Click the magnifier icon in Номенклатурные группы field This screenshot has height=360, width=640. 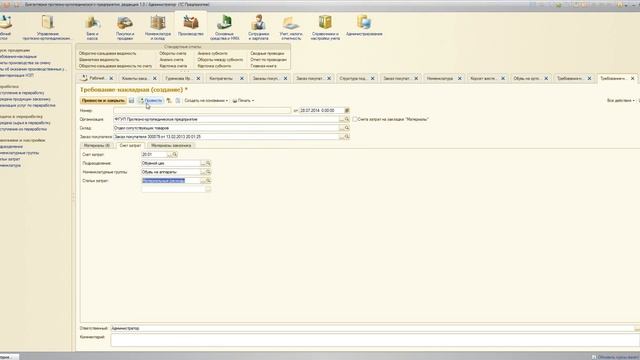tap(208, 172)
